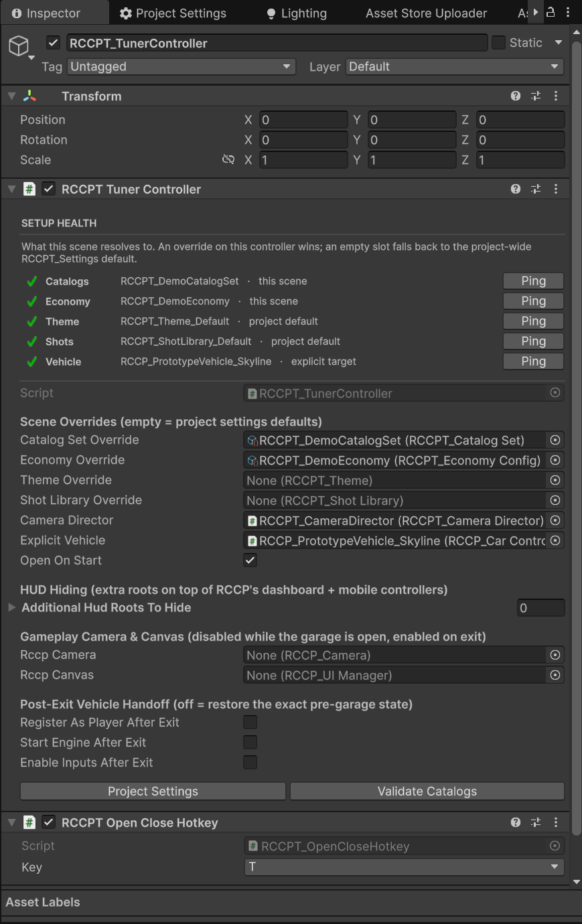The width and height of the screenshot is (582, 924).
Task: Disable the RCCPT Tuner Controller component checkbox
Action: 48,189
